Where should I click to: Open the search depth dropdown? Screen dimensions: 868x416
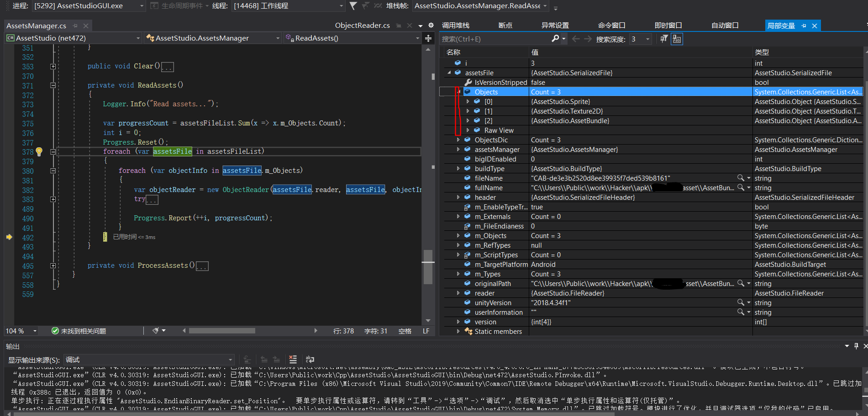pyautogui.click(x=647, y=39)
